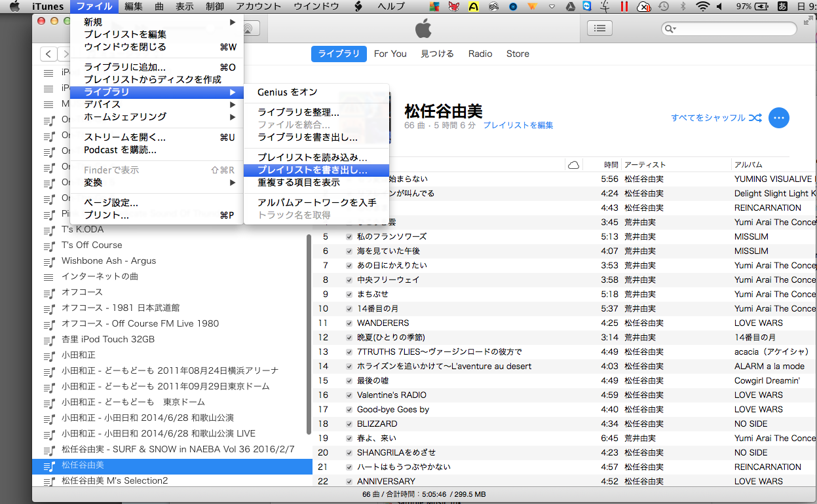Click the fox icon in the menu bar
This screenshot has height=504, width=817.
pyautogui.click(x=453, y=7)
